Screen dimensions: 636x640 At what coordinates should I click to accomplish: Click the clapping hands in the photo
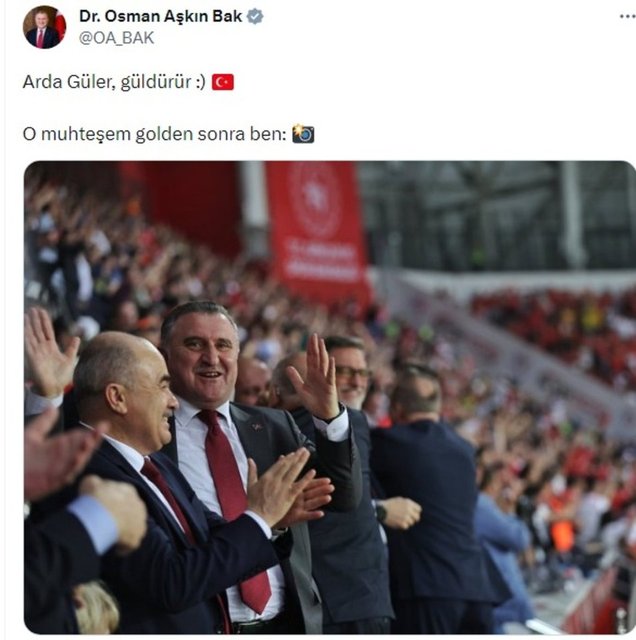(x=288, y=488)
